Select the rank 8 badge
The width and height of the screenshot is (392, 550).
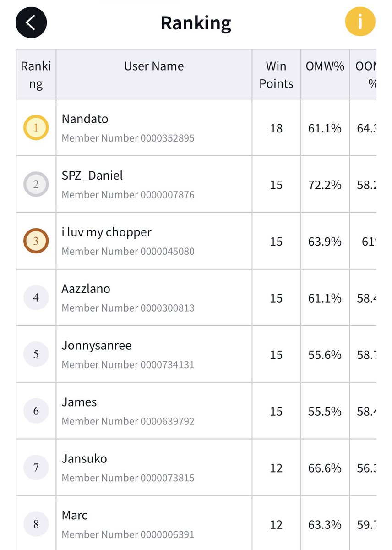tap(36, 524)
